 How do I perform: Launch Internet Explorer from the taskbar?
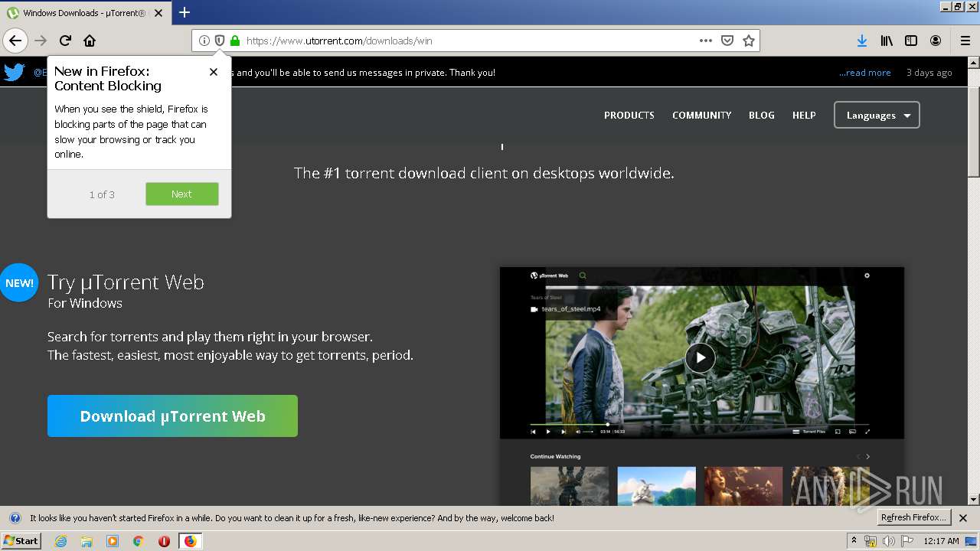pyautogui.click(x=61, y=541)
